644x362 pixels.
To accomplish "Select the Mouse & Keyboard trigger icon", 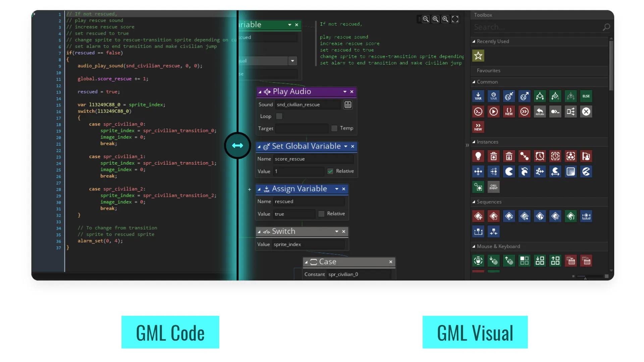I will click(478, 261).
